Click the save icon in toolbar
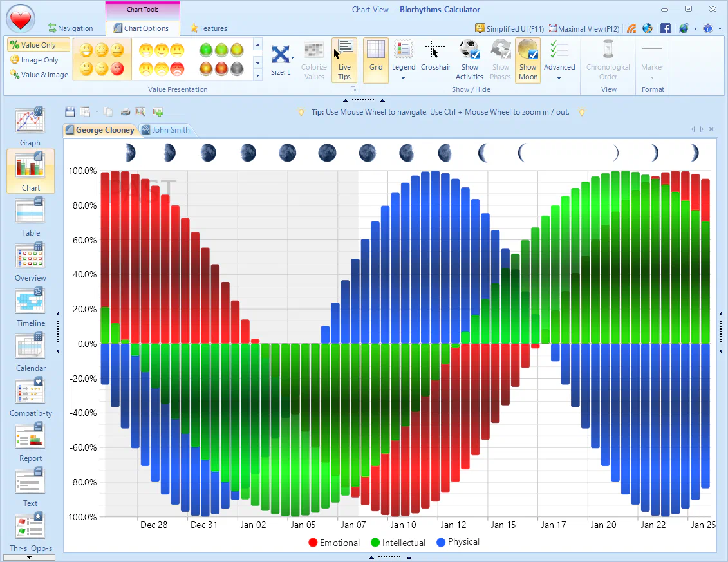Screen dimensions: 728x562 pyautogui.click(x=70, y=111)
